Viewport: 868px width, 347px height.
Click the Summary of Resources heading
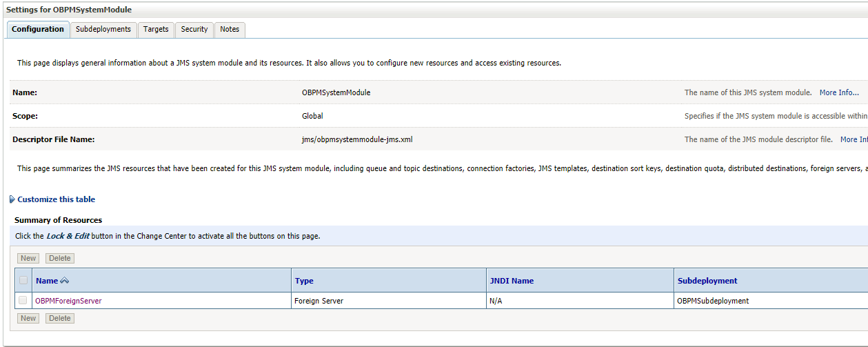(58, 220)
